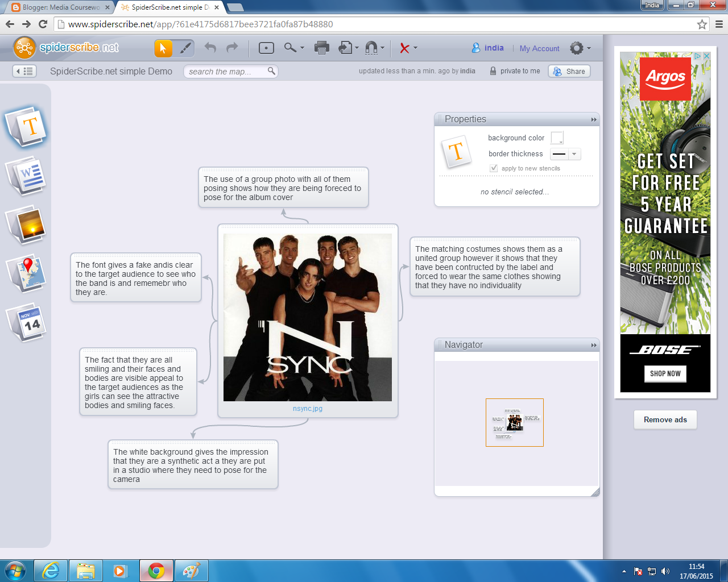
Task: Select the Text stencil in sidebar
Action: click(x=26, y=126)
